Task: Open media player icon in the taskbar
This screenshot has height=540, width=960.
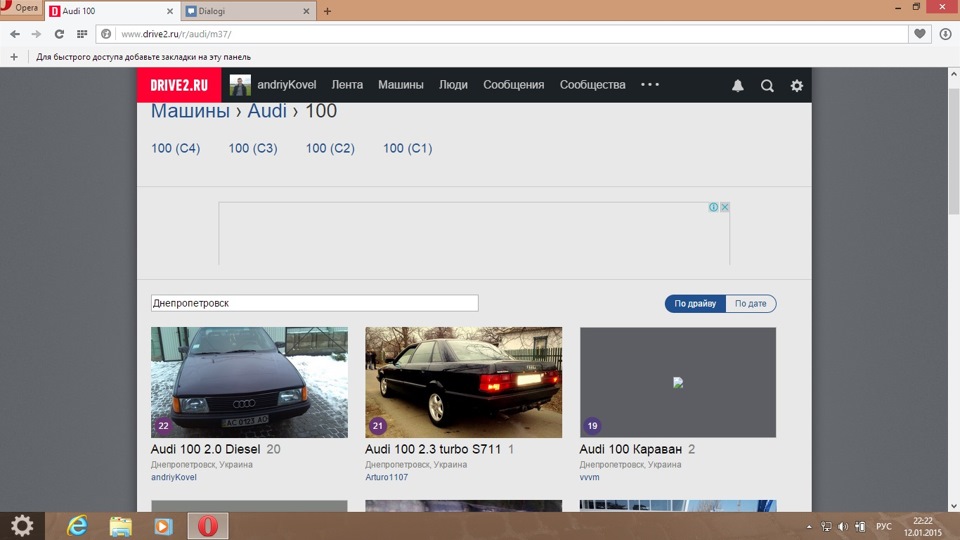Action: click(x=163, y=526)
